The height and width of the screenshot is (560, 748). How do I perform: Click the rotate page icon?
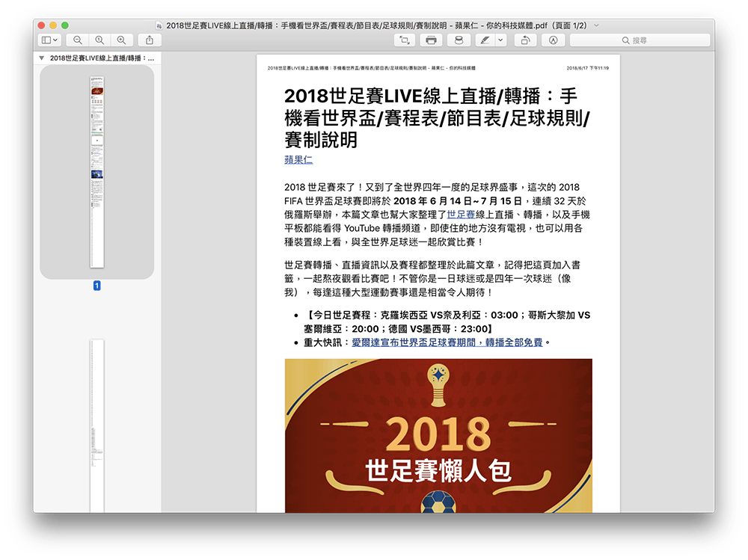point(526,40)
